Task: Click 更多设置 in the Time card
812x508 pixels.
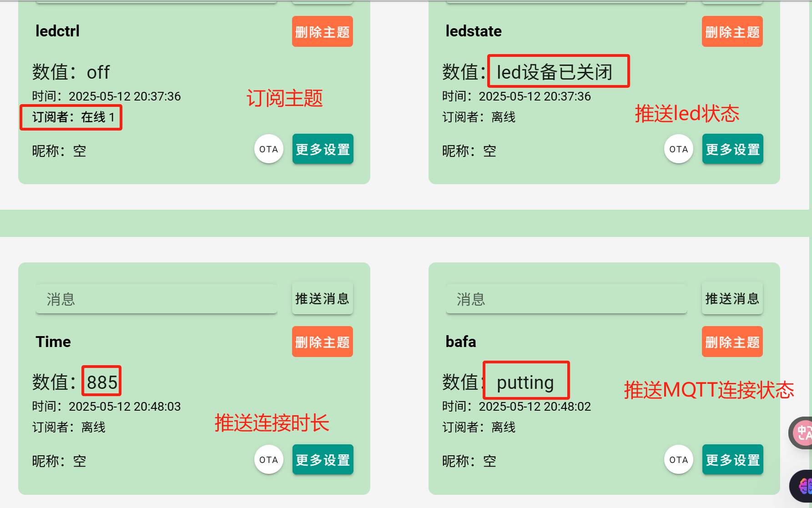Action: tap(323, 460)
